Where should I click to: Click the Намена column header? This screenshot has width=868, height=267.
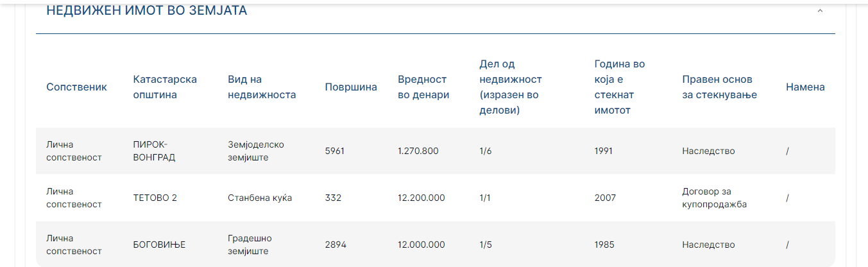(805, 87)
